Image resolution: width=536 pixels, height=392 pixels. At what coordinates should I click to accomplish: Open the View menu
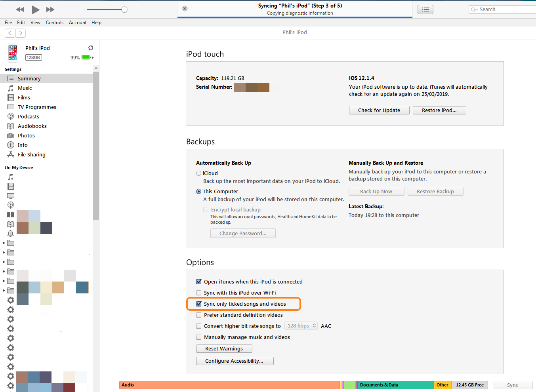[x=35, y=23]
